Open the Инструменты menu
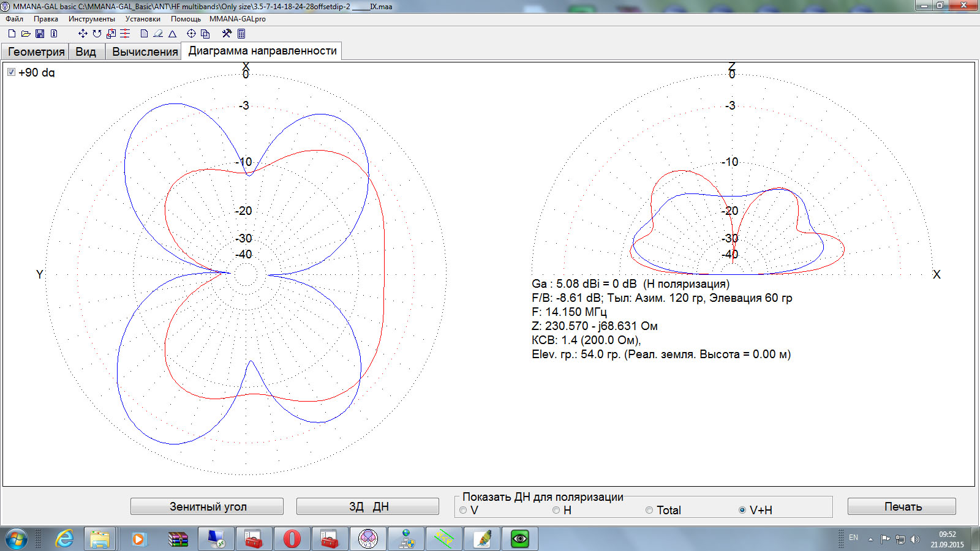980x551 pixels. 91,19
